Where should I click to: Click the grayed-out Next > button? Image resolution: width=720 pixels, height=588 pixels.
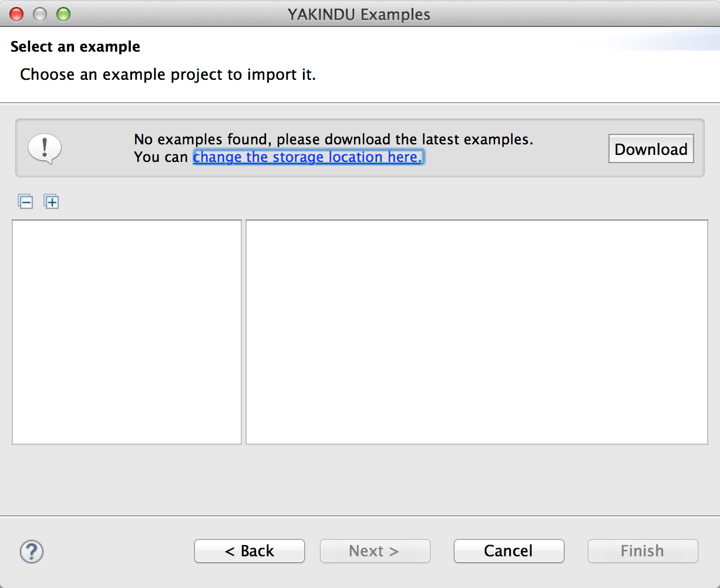[375, 551]
